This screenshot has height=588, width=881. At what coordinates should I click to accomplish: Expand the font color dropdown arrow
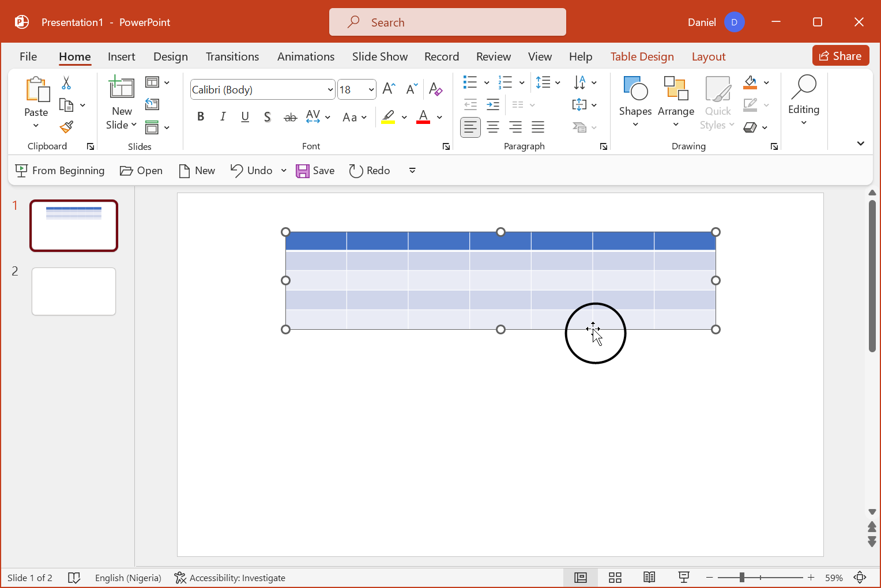[x=439, y=118]
